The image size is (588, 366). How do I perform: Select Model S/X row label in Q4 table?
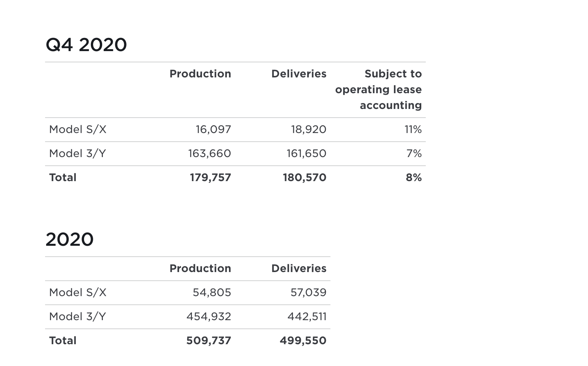pyautogui.click(x=78, y=130)
